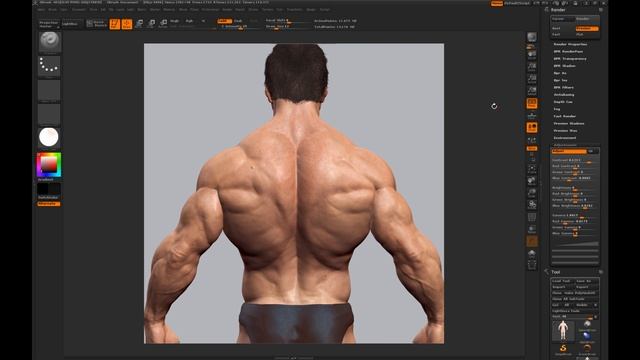
Task: Click the SwitchColor swatches
Action: [49, 189]
